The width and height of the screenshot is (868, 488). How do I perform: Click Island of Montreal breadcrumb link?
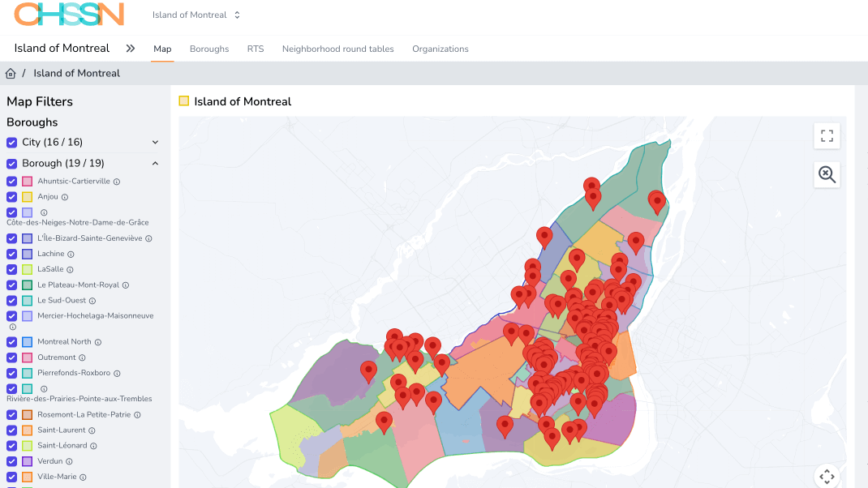[76, 74]
